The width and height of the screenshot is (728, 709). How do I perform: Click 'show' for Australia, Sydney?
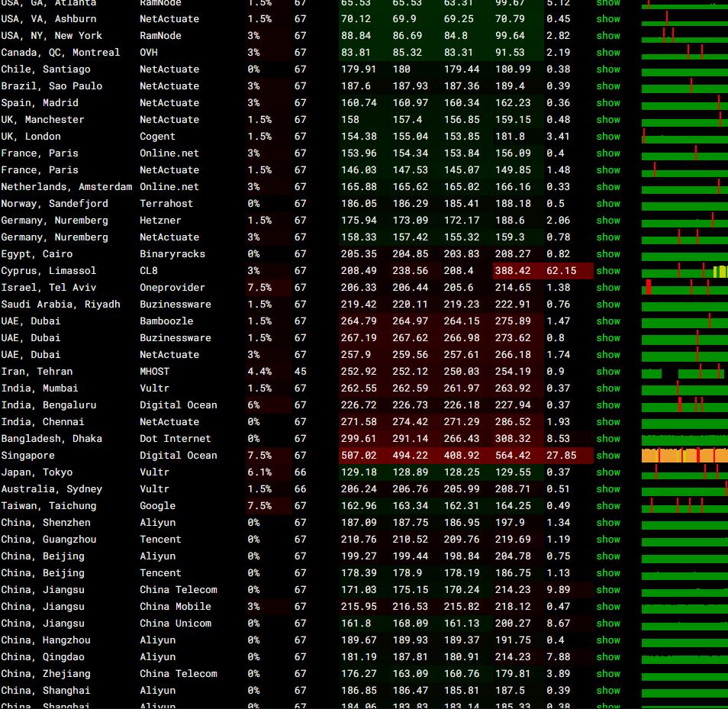[607, 489]
